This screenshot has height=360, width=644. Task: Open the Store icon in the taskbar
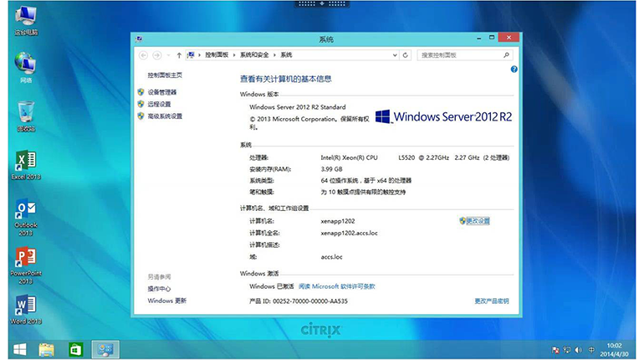coord(75,350)
